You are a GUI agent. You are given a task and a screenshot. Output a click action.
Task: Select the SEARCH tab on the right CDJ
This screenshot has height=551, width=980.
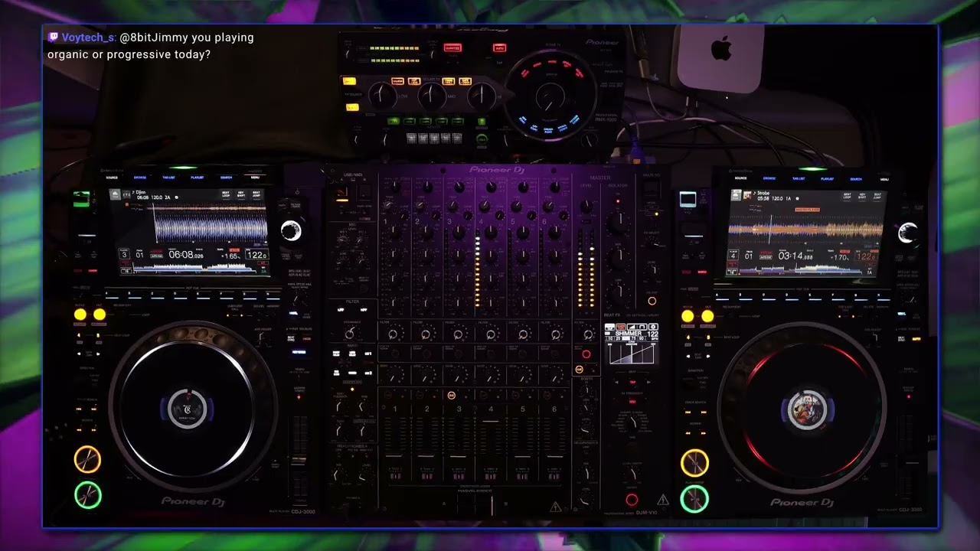tap(856, 178)
